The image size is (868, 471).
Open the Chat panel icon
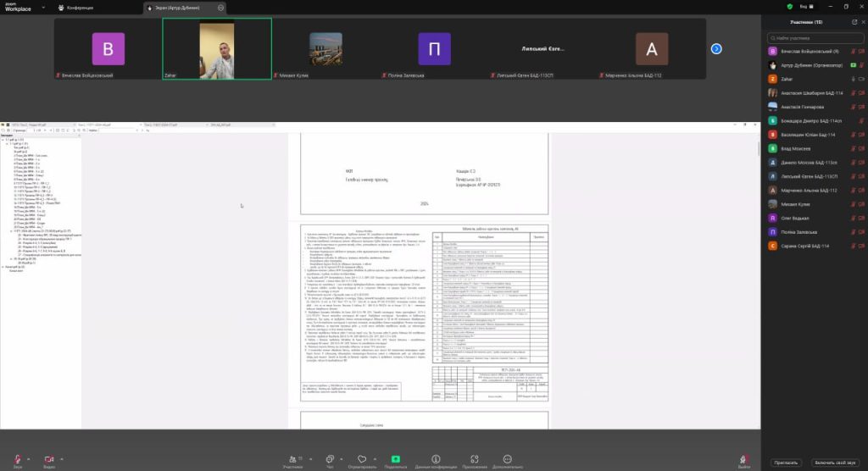[331, 458]
